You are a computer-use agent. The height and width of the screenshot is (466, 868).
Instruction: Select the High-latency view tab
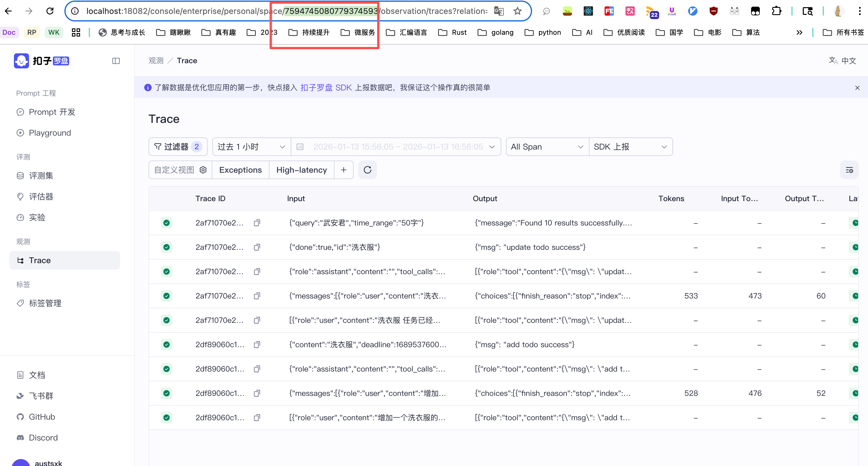pyautogui.click(x=301, y=170)
